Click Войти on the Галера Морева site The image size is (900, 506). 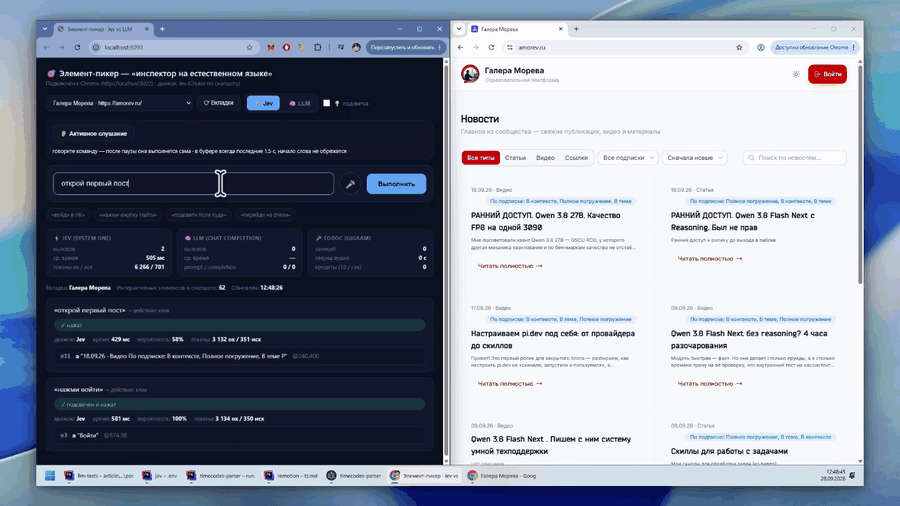coord(827,74)
